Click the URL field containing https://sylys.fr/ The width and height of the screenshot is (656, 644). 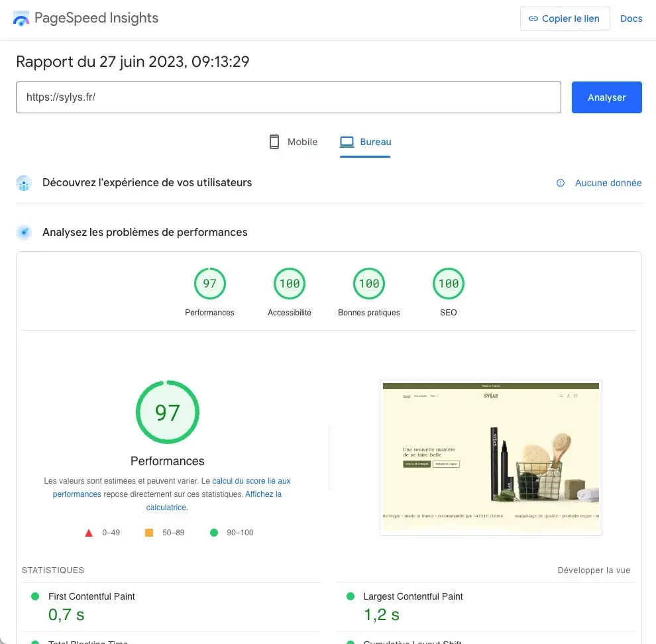tap(288, 97)
